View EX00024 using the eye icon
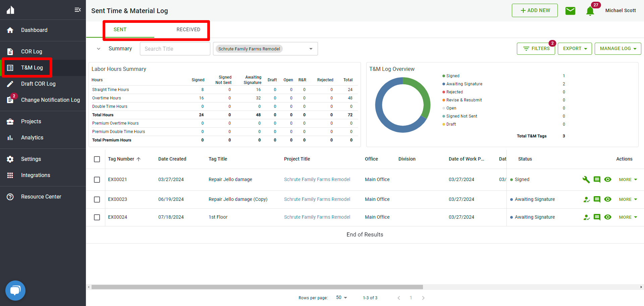This screenshot has height=306, width=644. 607,217
